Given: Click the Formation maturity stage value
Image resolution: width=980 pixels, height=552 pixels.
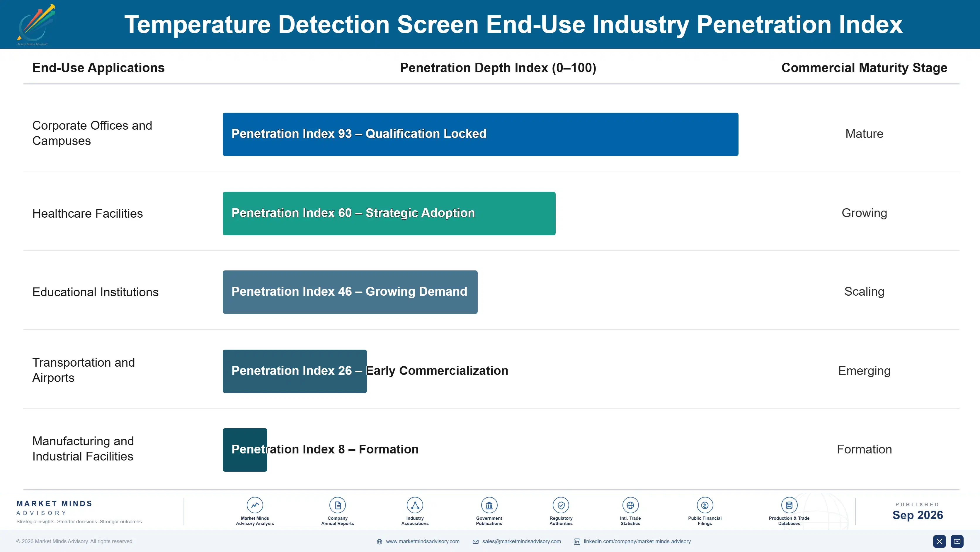Looking at the screenshot, I should [x=864, y=450].
